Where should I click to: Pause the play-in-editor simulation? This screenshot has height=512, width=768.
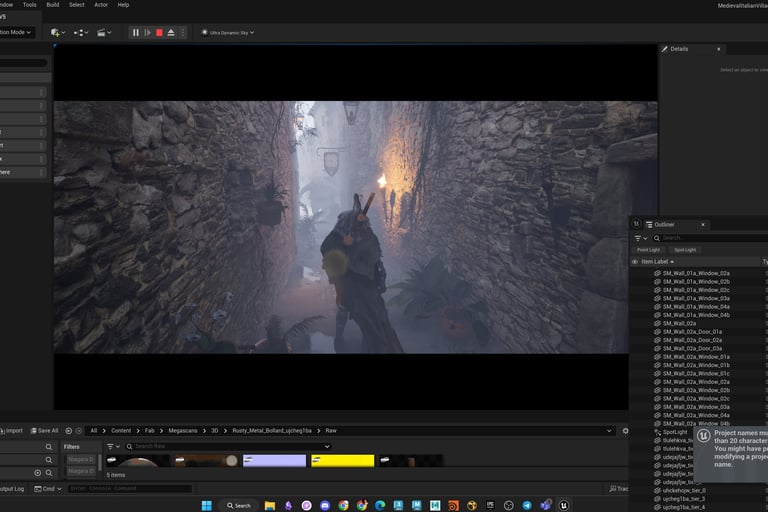click(x=136, y=33)
